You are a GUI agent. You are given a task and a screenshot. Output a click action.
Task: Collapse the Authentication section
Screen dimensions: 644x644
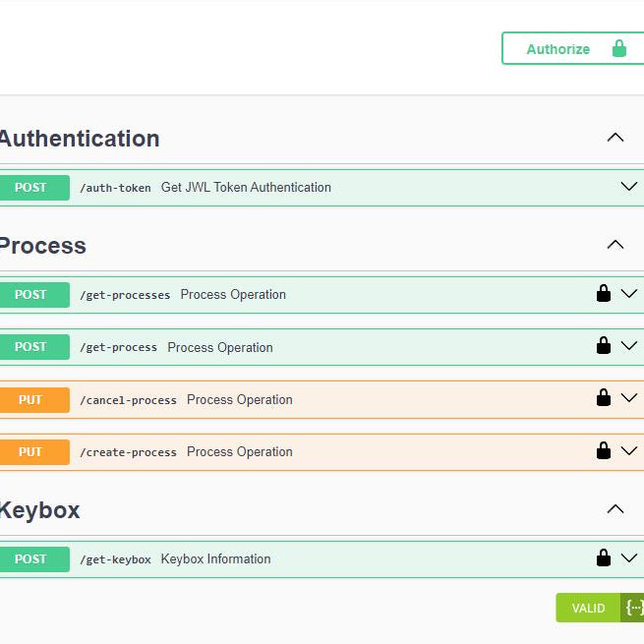[615, 138]
